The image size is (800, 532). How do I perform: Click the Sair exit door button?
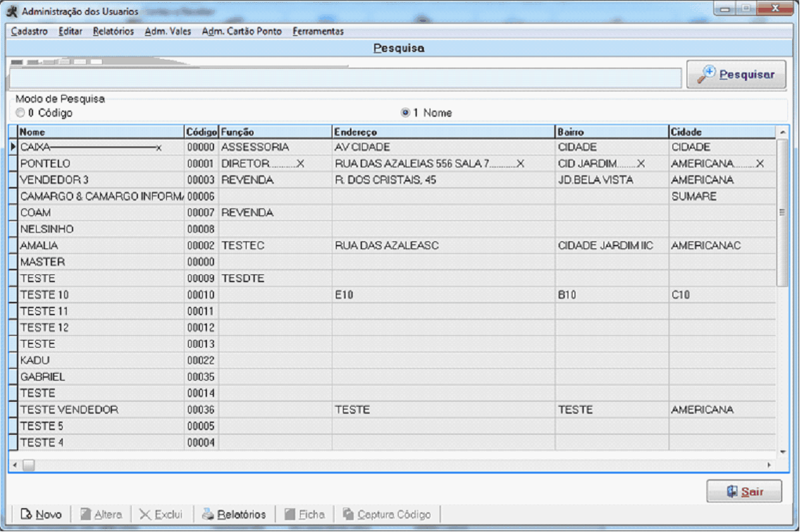[x=744, y=491]
